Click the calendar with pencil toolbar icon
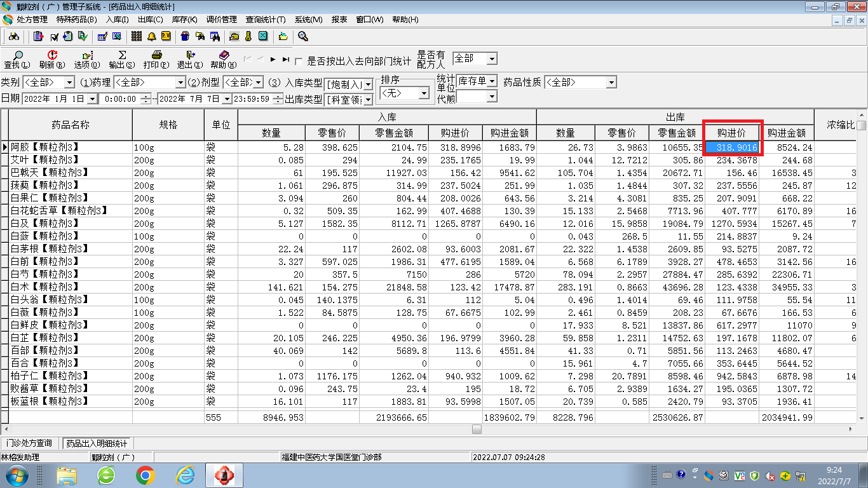 102,36
